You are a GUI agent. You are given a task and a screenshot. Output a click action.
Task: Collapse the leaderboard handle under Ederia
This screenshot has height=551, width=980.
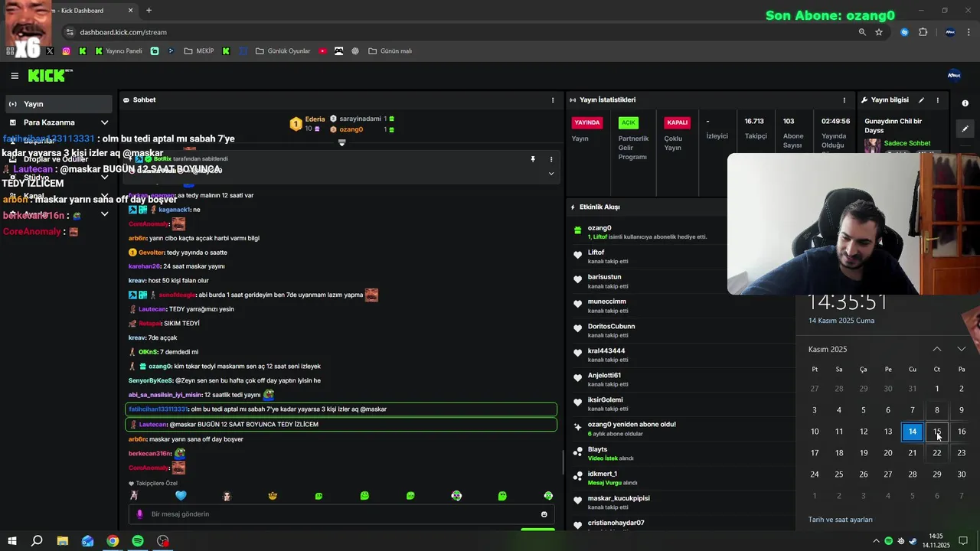coord(341,143)
